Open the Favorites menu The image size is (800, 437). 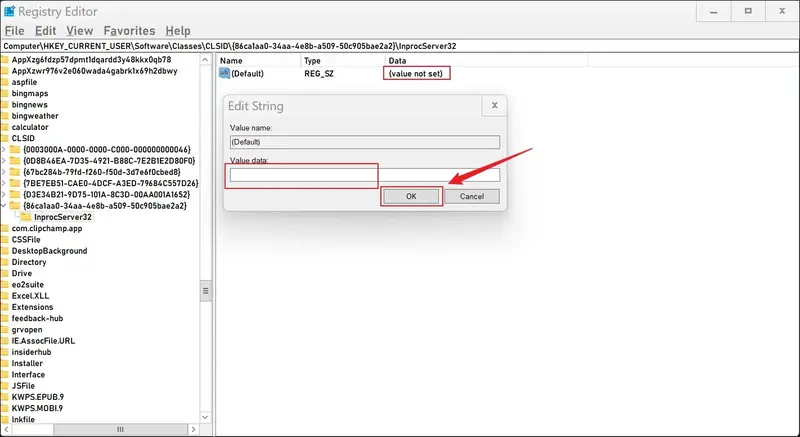click(129, 31)
